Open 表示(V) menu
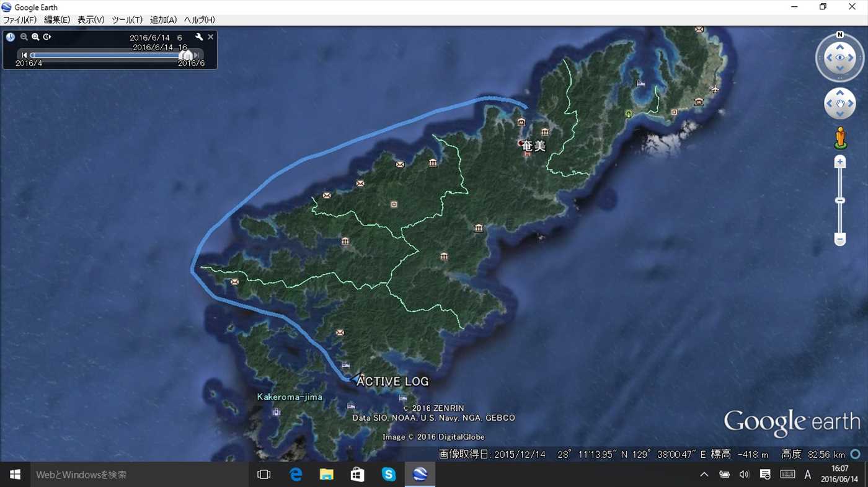Image resolution: width=868 pixels, height=487 pixels. click(91, 20)
